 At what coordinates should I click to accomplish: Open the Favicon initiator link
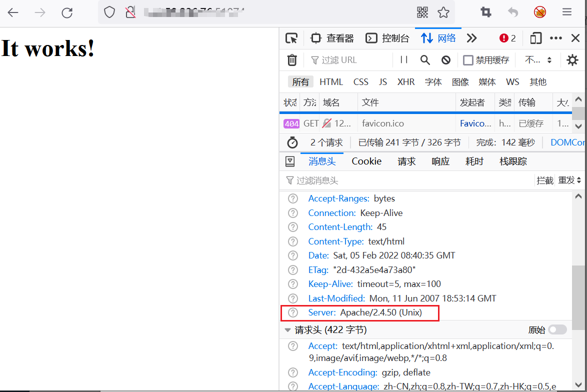click(x=475, y=122)
